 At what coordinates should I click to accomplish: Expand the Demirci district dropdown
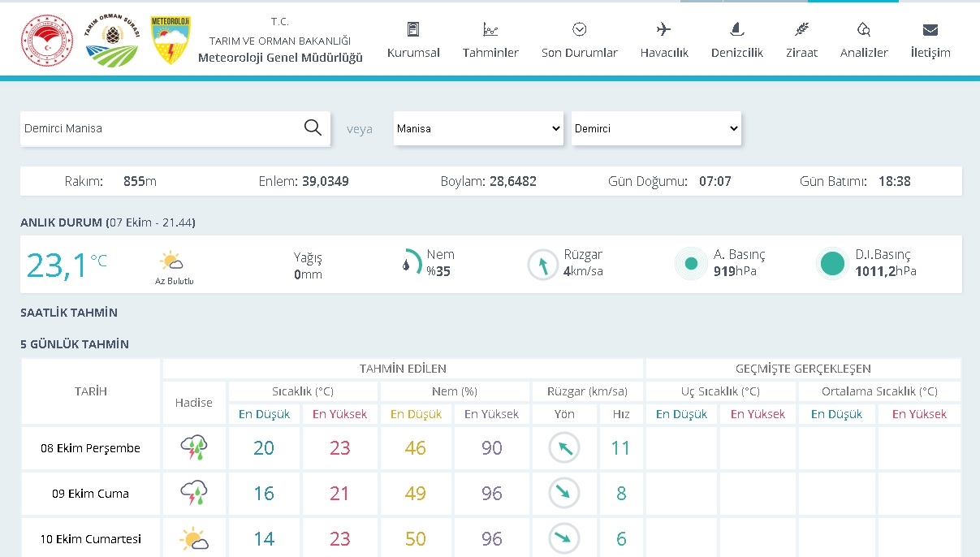656,128
